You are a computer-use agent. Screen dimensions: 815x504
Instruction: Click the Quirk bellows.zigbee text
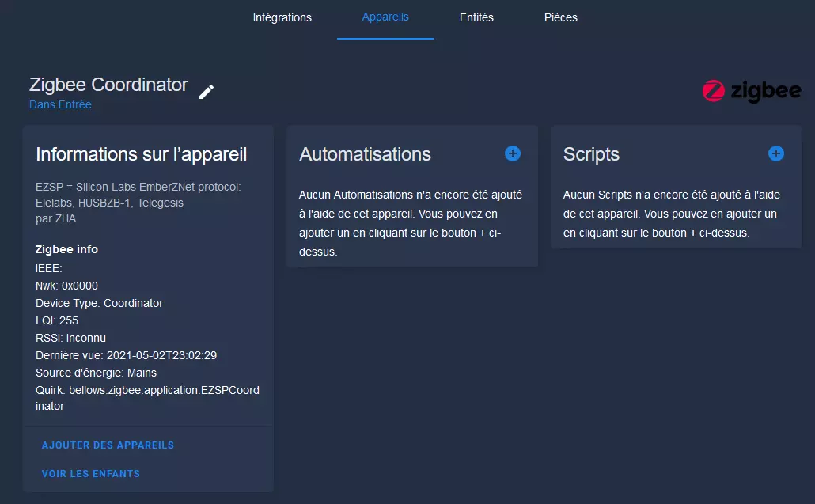147,390
